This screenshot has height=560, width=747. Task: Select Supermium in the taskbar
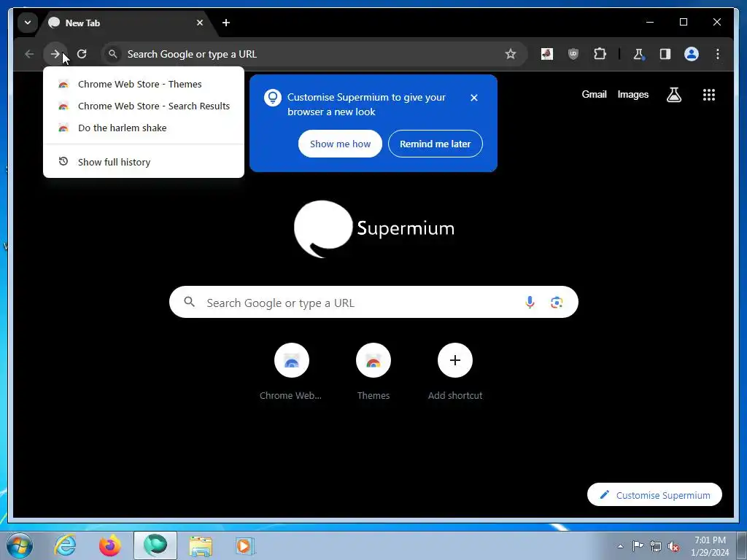point(155,545)
